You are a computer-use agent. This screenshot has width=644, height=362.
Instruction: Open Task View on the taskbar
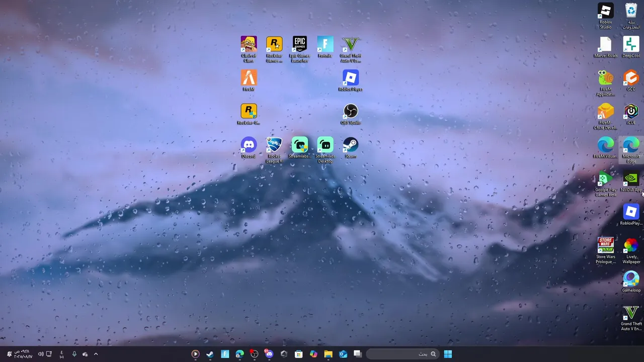point(358,354)
